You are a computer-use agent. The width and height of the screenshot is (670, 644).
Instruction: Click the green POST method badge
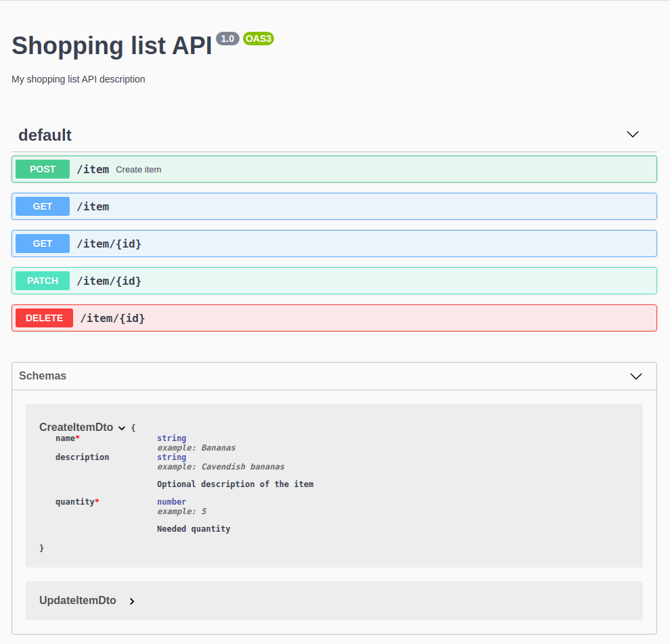click(43, 169)
